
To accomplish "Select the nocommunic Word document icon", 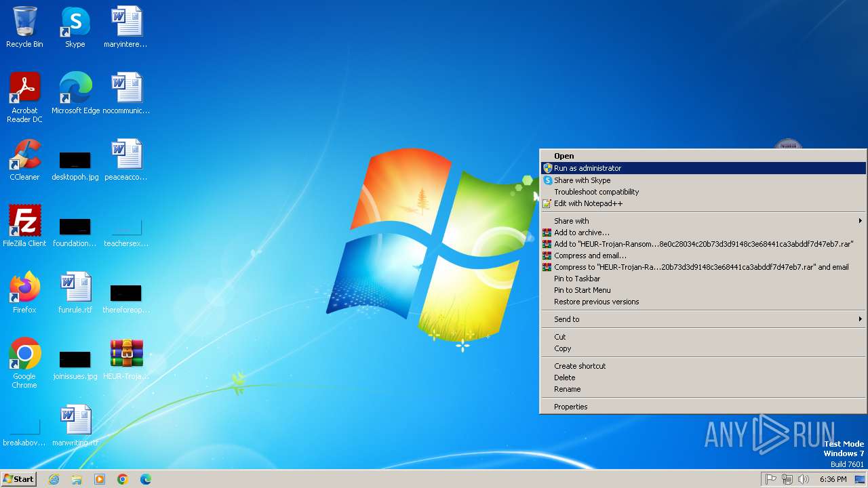I will point(125,94).
